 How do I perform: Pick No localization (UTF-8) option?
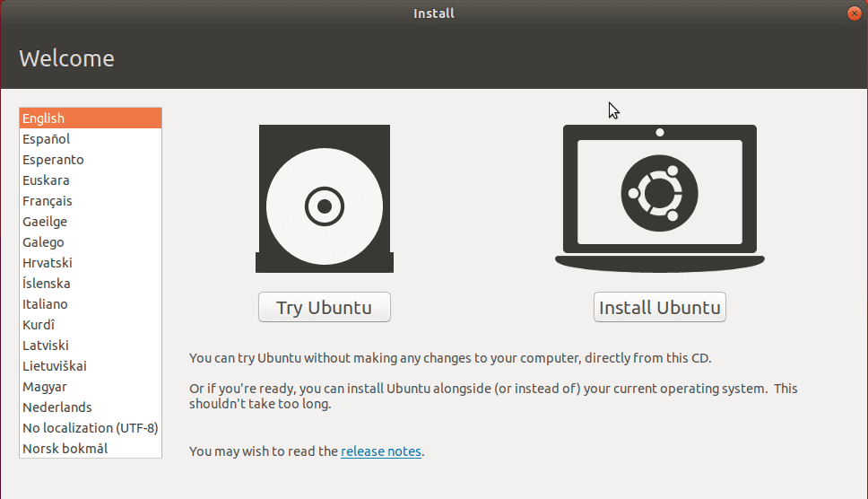tap(91, 427)
